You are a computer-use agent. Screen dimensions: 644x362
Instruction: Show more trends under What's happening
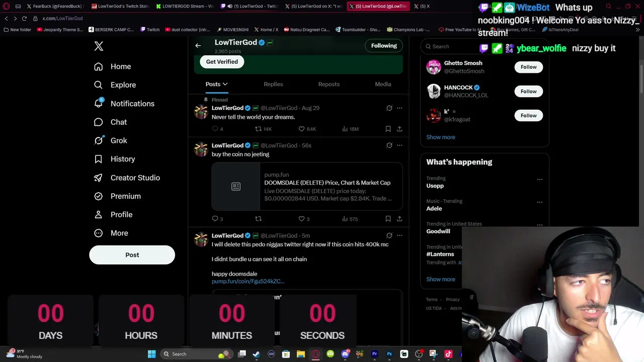[441, 280]
